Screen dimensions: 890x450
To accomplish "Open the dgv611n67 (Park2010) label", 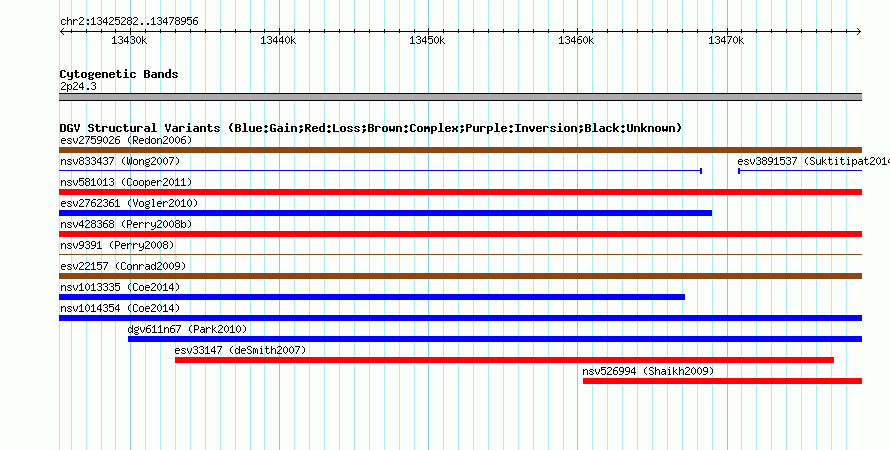I will pyautogui.click(x=187, y=329).
